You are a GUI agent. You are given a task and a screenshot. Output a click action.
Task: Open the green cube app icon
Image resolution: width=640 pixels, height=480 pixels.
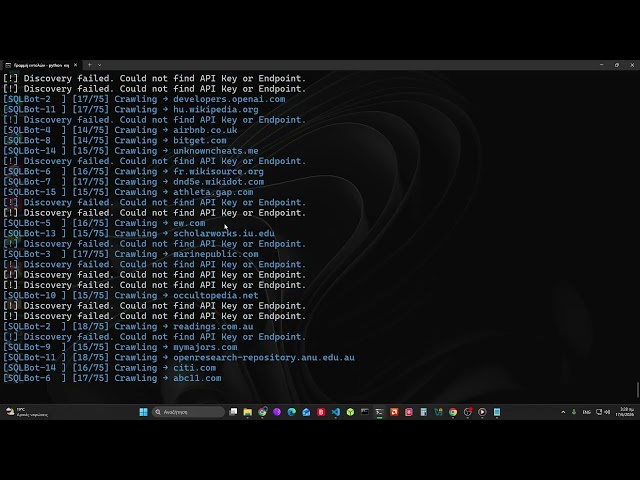coord(350,412)
